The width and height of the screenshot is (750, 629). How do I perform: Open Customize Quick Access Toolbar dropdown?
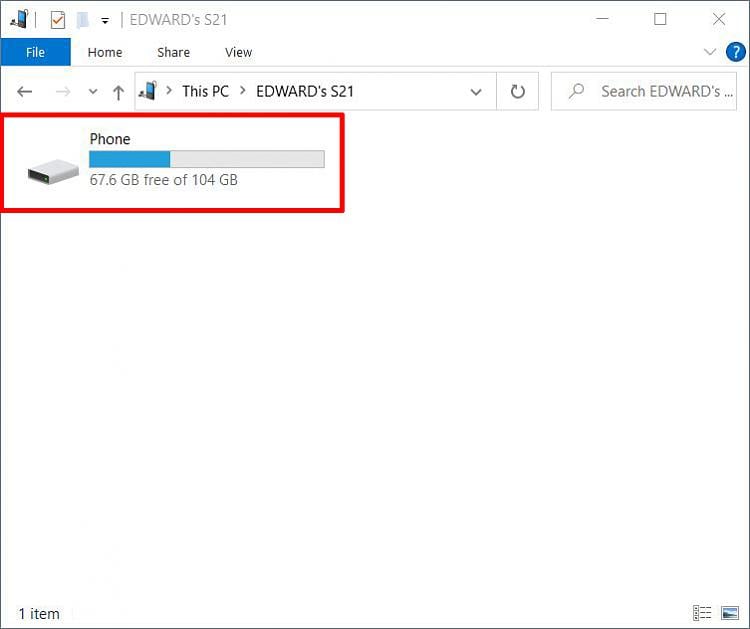pos(105,21)
